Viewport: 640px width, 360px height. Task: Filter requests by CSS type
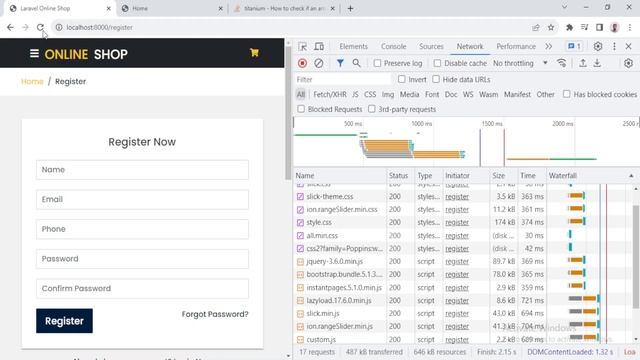coord(370,94)
